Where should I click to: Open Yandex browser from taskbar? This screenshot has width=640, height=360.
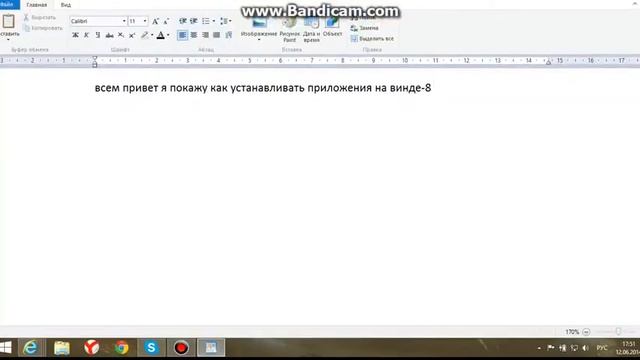92,348
